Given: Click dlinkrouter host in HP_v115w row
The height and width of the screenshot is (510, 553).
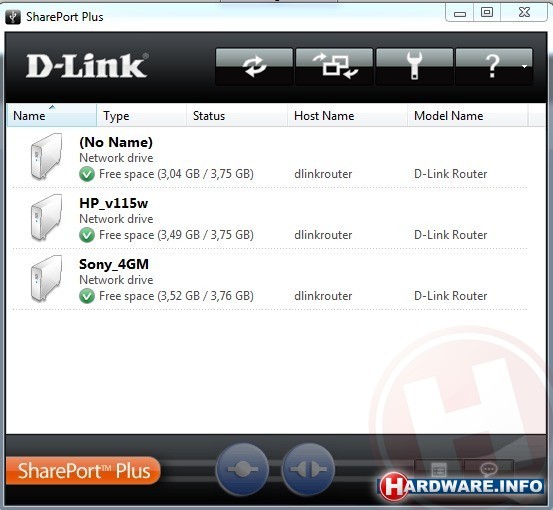Looking at the screenshot, I should tap(323, 235).
